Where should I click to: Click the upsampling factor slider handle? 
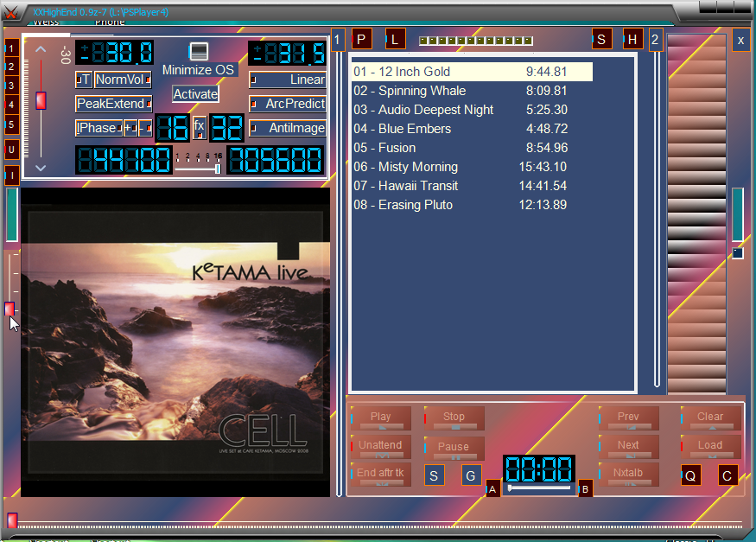point(218,169)
